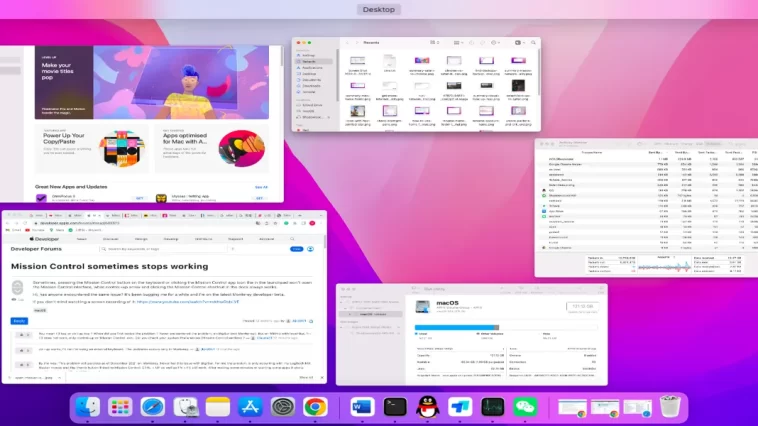Click the Developer Forums heading link
This screenshot has height=426, width=758.
click(36, 249)
